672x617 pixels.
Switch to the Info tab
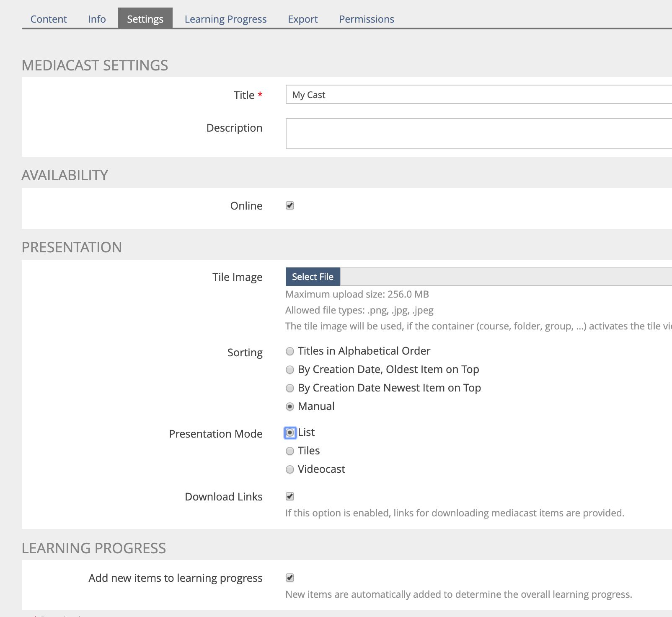tap(97, 19)
